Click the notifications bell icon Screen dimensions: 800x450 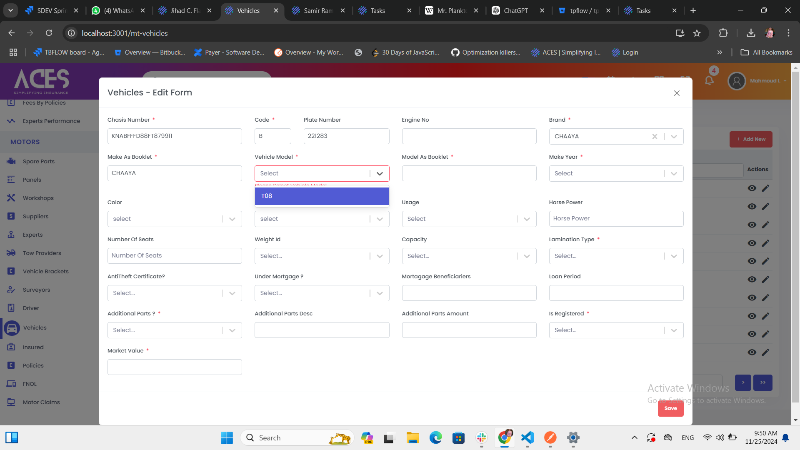tap(711, 80)
